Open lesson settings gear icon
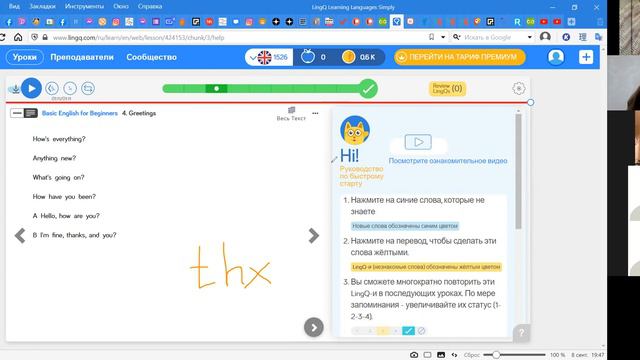Screen dimensions: 640x360 (519, 88)
